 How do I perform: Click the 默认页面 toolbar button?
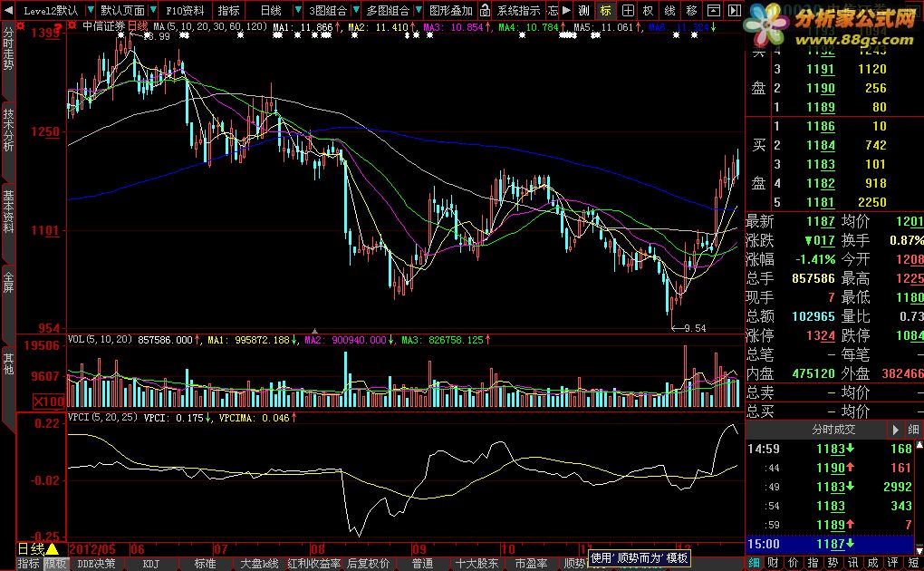tap(122, 10)
